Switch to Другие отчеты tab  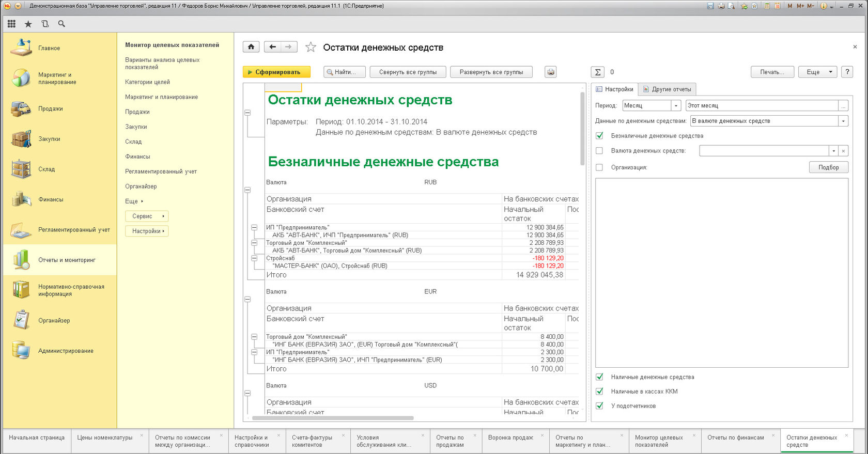(x=667, y=89)
